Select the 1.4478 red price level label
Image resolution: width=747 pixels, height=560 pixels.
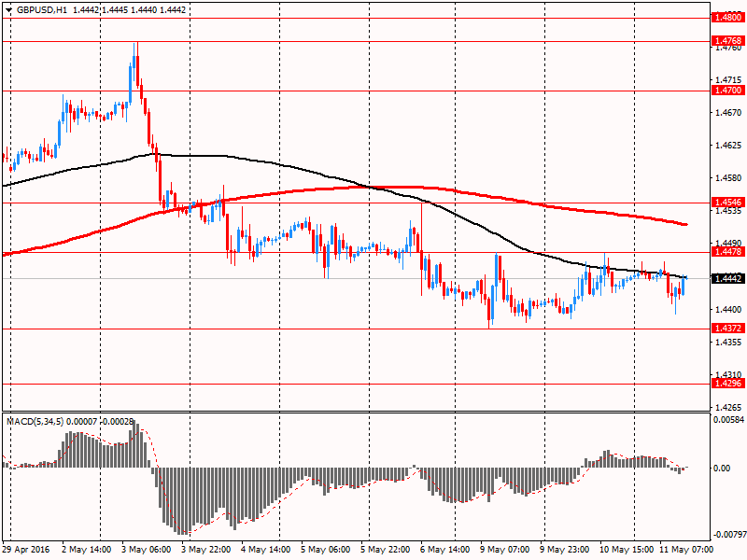coord(728,252)
